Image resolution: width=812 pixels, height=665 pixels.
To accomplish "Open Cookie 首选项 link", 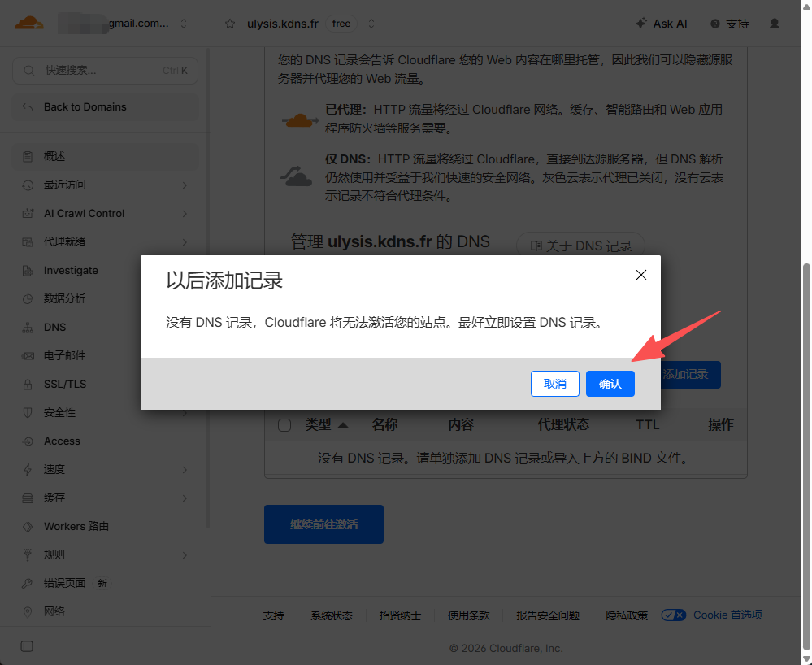I will click(727, 615).
